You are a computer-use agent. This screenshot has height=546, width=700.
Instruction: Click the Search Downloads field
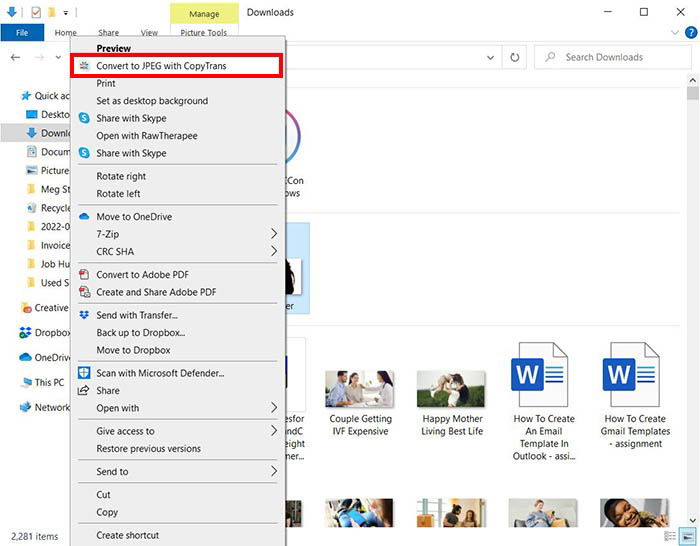612,57
